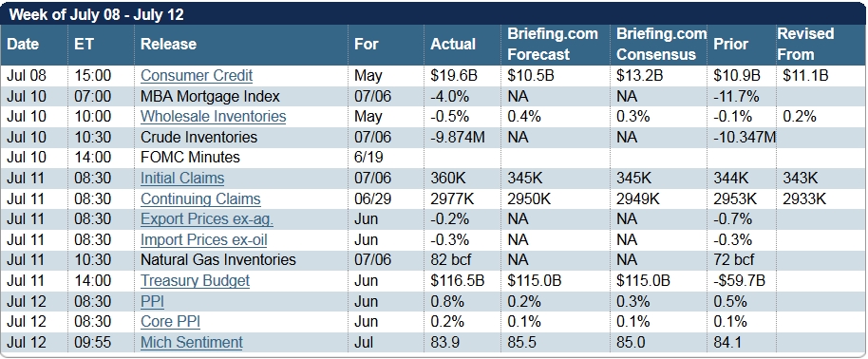Open the Core PPI release link
The image size is (868, 359).
pos(171,321)
